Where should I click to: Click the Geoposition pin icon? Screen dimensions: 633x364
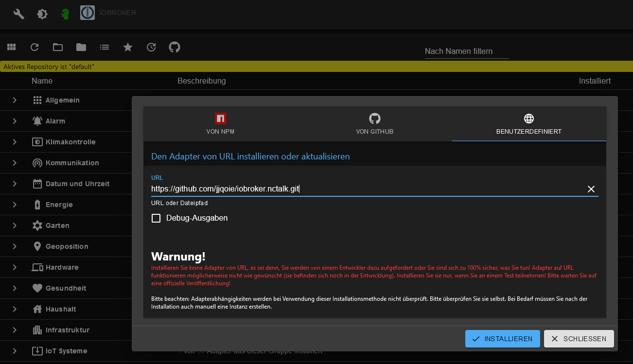pyautogui.click(x=37, y=246)
